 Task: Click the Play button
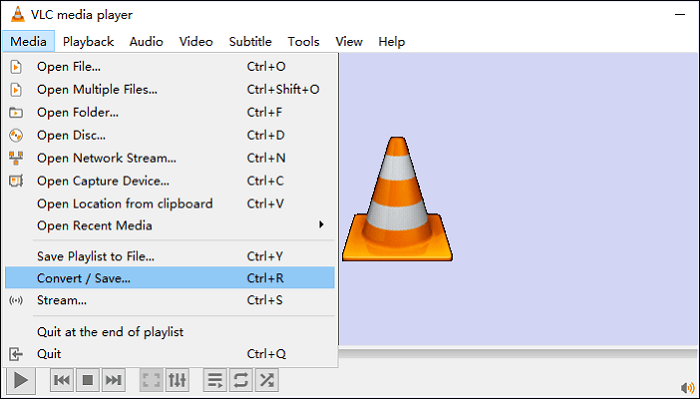coord(20,381)
